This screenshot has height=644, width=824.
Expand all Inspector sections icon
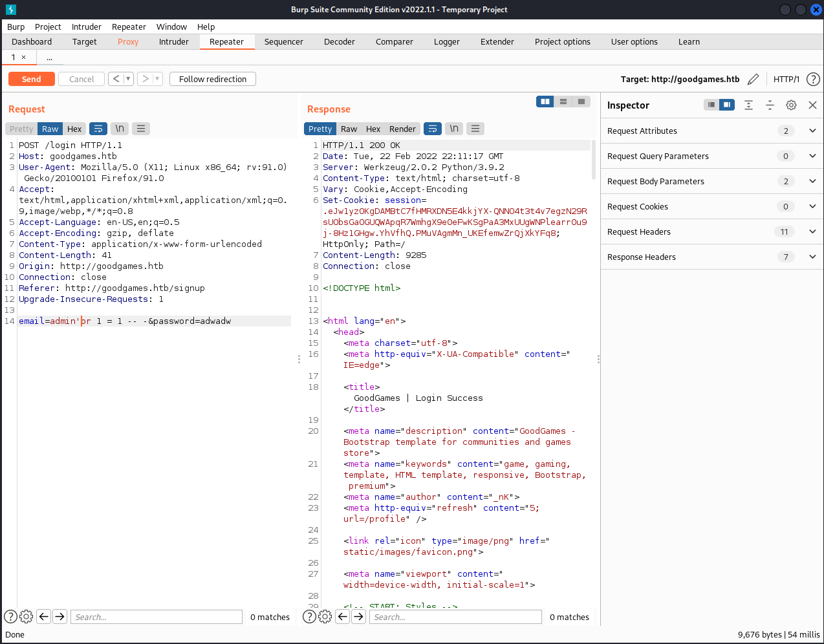(x=748, y=105)
